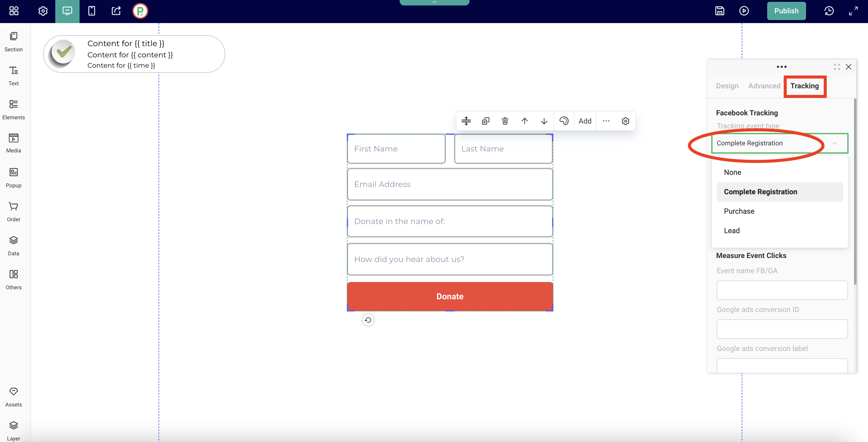
Task: Open more options ellipsis in form toolbar
Action: pyautogui.click(x=606, y=121)
